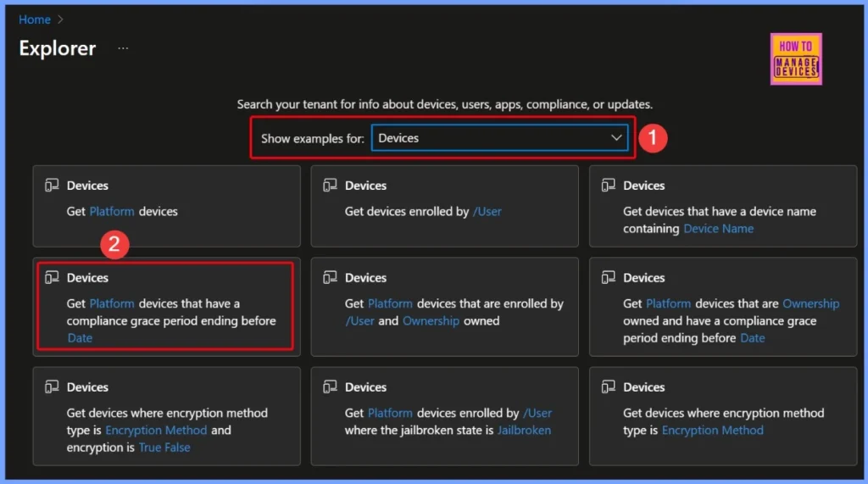This screenshot has width=868, height=484.
Task: Click device icon on '/User and Ownership owned' card
Action: (x=330, y=277)
